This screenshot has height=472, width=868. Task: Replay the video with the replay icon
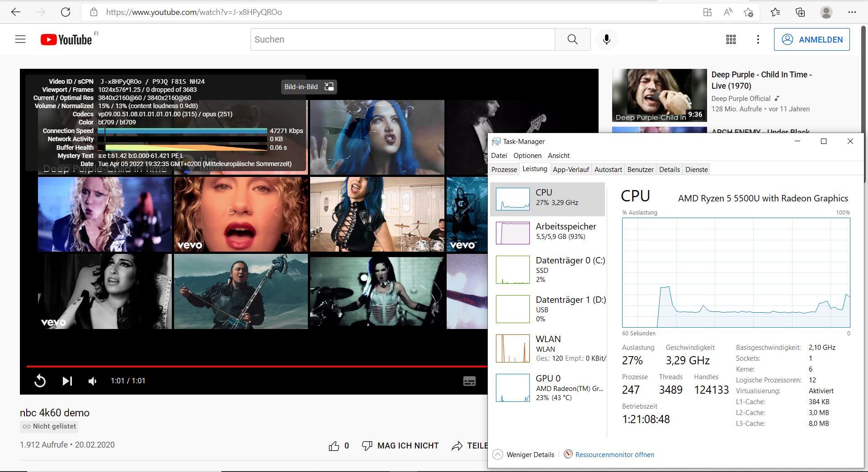[x=40, y=381]
